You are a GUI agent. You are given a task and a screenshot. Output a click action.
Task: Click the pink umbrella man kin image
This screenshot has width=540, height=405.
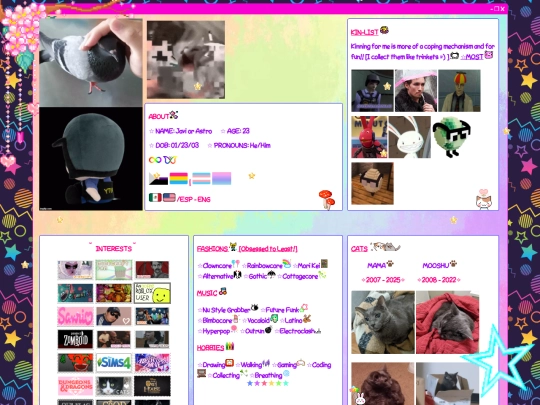416,91
